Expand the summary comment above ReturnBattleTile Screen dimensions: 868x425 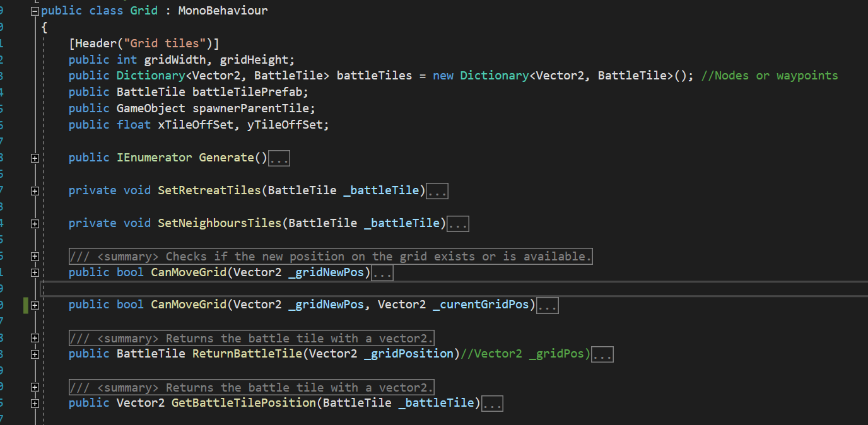click(x=35, y=337)
